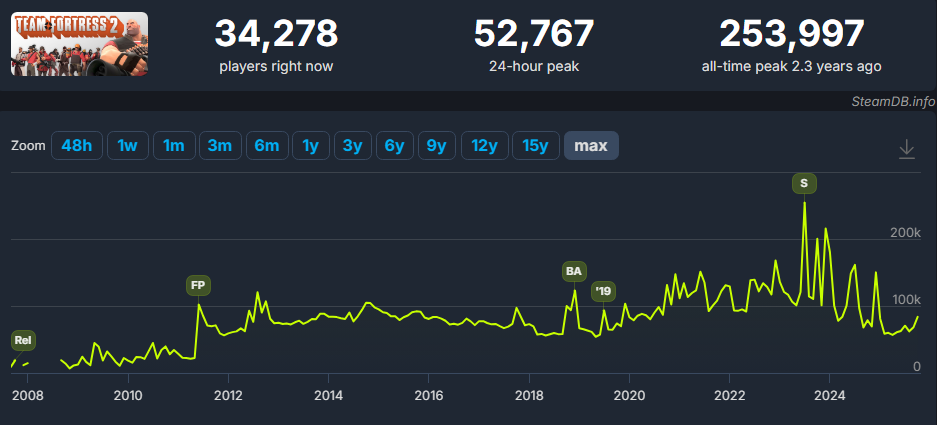Open the FP marker on the chart
Image resolution: width=937 pixels, height=425 pixels.
coord(198,286)
